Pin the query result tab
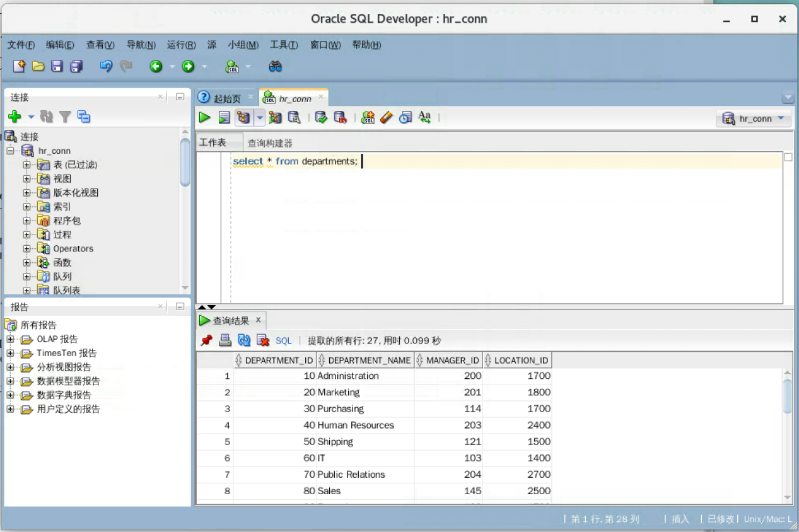 coord(206,340)
